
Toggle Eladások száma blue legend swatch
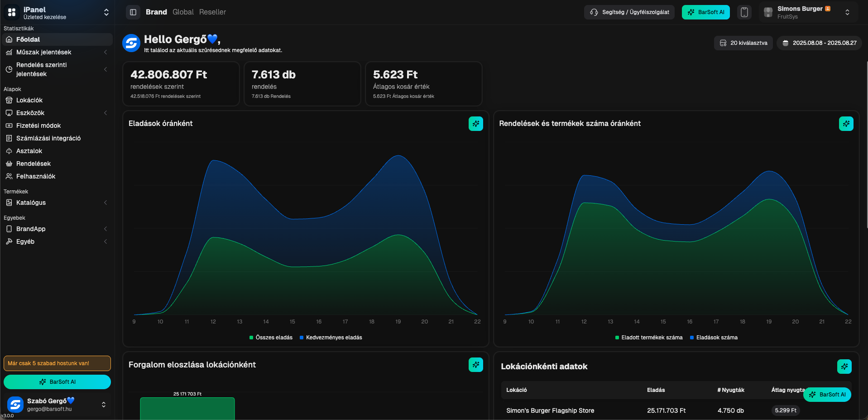click(692, 338)
